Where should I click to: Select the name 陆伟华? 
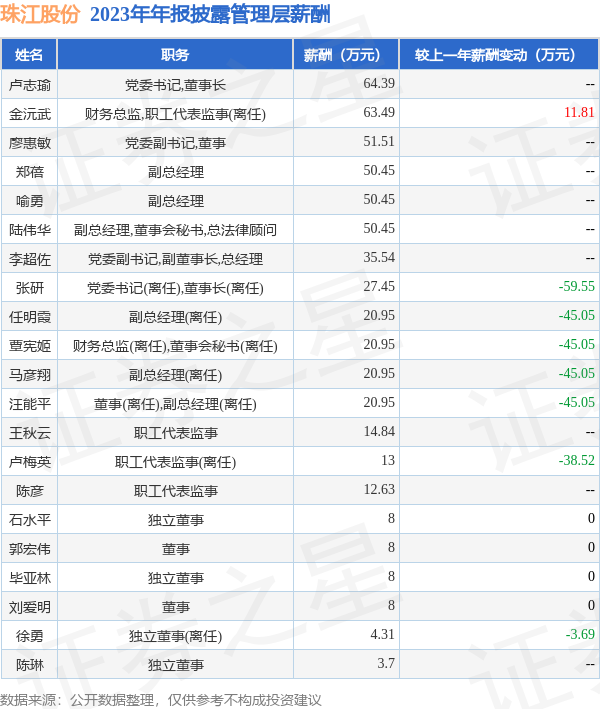tap(30, 230)
